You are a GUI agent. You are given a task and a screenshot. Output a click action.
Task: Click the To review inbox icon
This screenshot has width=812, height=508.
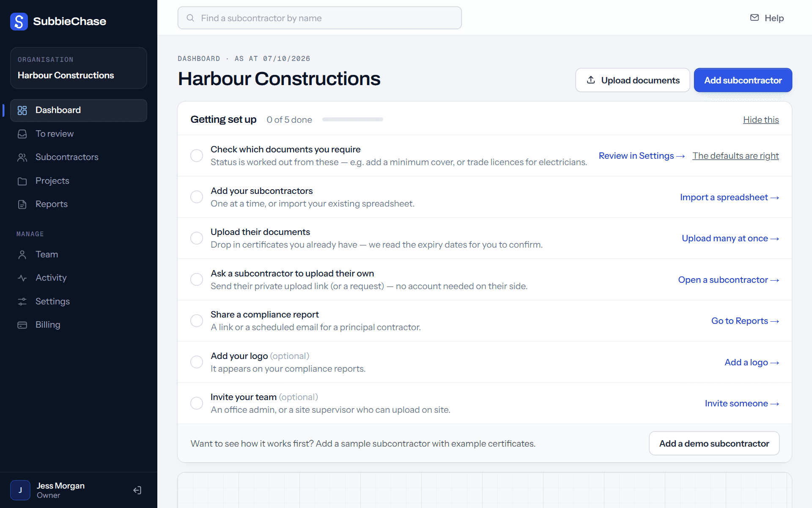pyautogui.click(x=22, y=134)
